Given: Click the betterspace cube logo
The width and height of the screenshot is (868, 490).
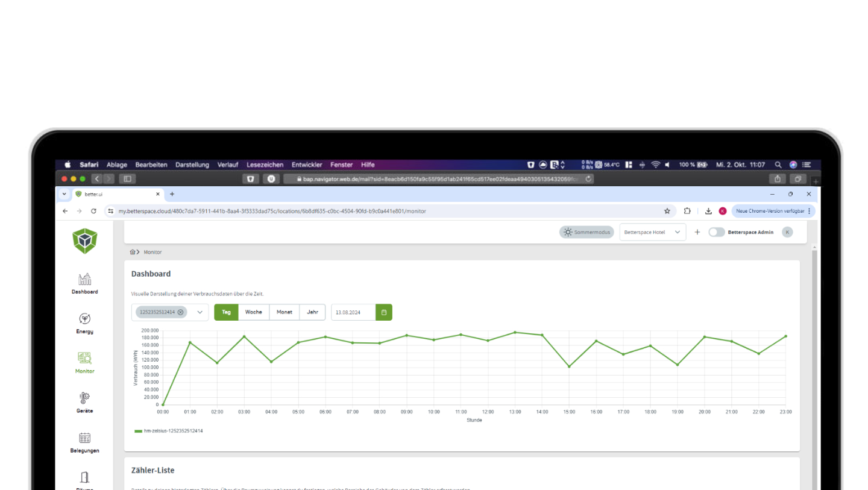Looking at the screenshot, I should pos(84,241).
